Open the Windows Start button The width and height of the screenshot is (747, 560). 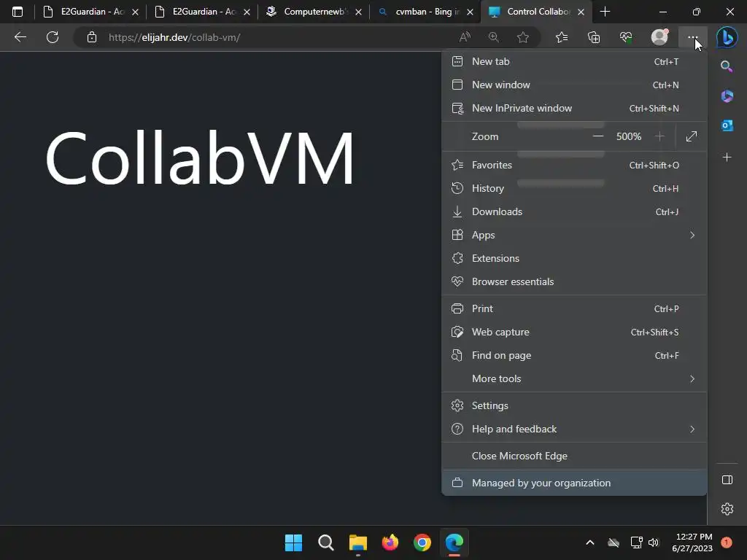point(293,542)
